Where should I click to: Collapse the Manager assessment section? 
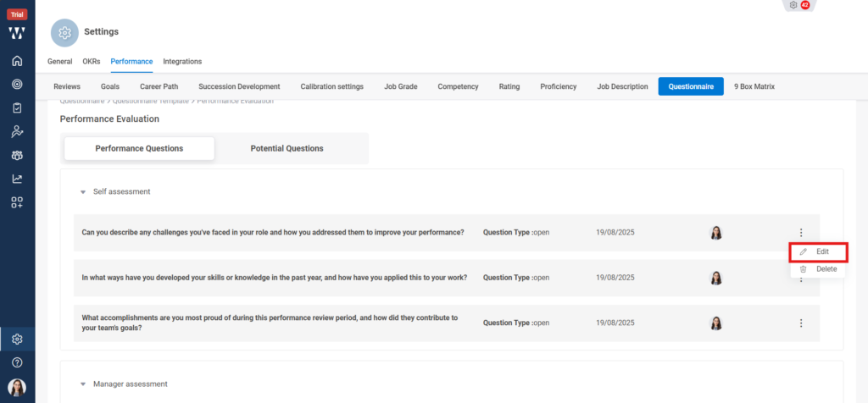(x=83, y=384)
